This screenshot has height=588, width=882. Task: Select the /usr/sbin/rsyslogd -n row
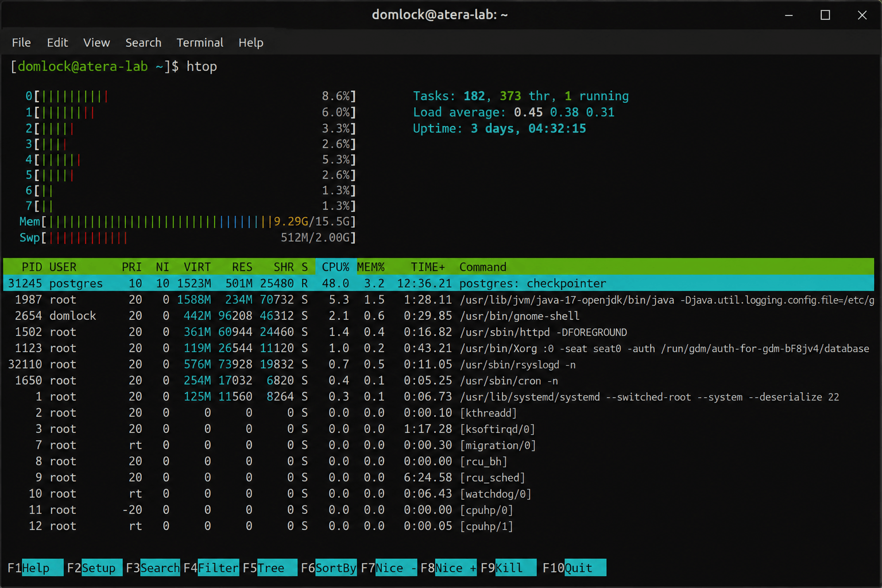[x=439, y=364]
